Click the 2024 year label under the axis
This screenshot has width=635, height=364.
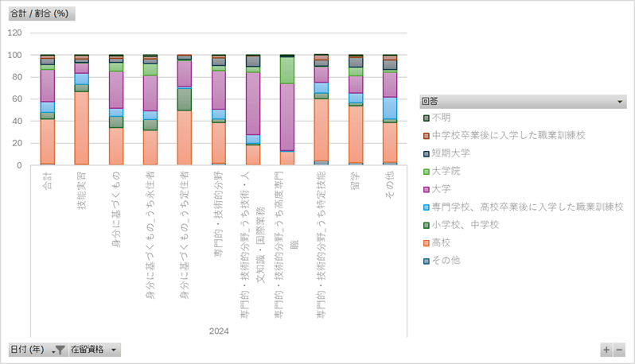click(219, 331)
